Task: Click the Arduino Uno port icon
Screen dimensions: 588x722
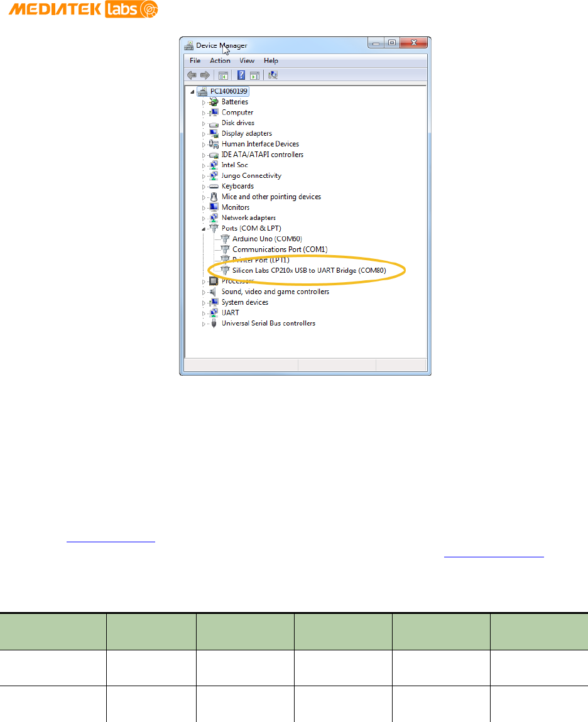Action: click(225, 239)
